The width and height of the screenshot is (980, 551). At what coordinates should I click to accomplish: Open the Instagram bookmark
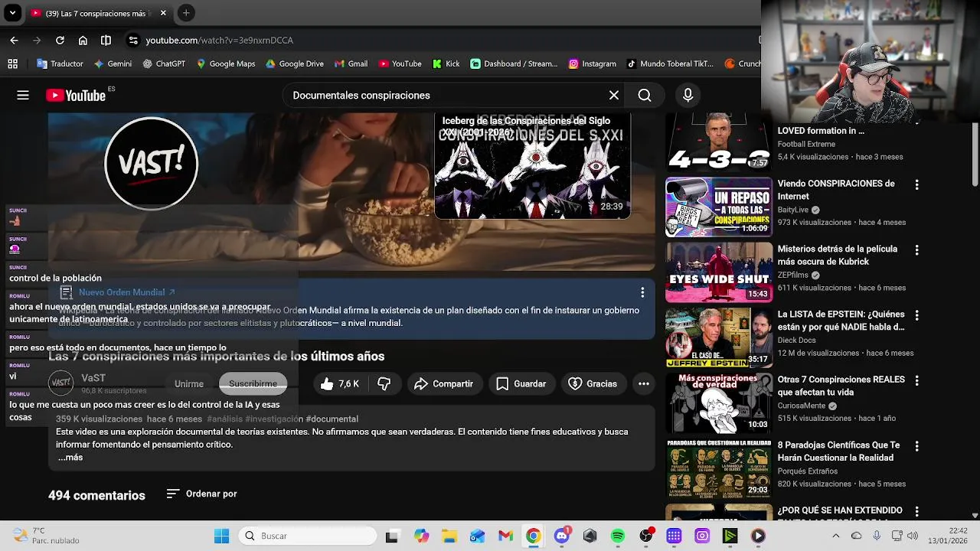[593, 64]
